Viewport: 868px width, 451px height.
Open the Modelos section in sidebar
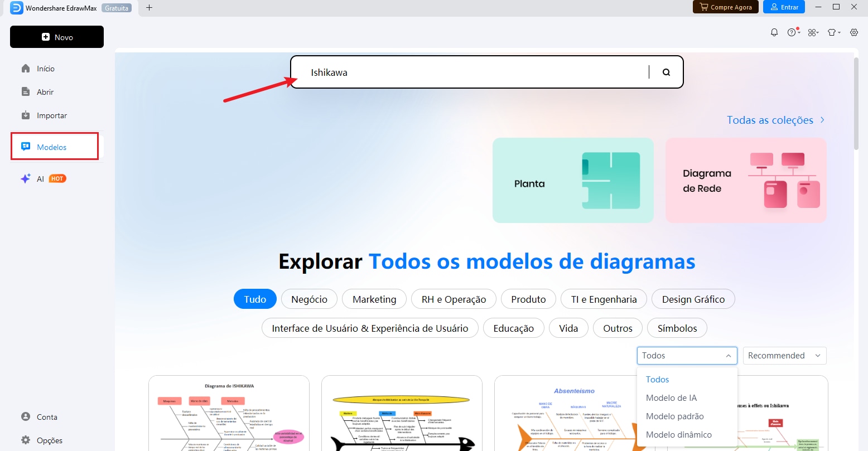(51, 146)
